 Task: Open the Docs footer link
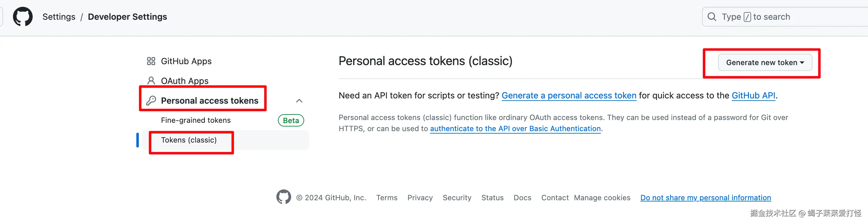tap(522, 198)
